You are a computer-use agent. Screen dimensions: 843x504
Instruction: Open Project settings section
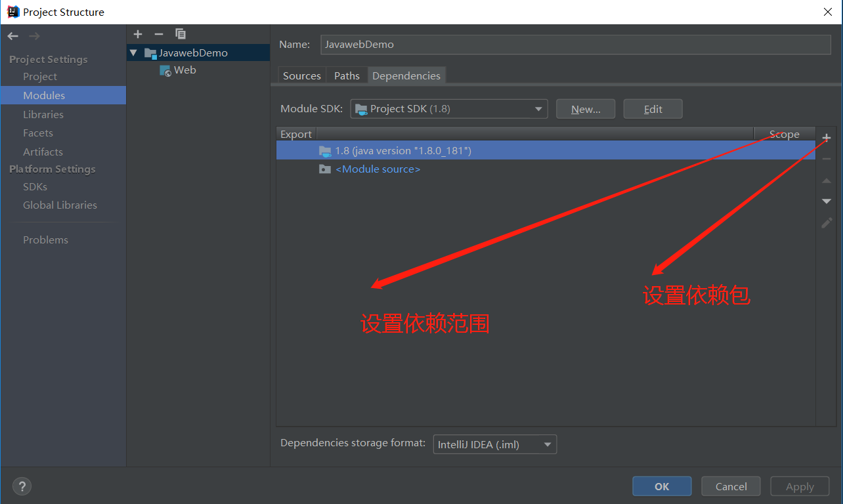coord(40,77)
